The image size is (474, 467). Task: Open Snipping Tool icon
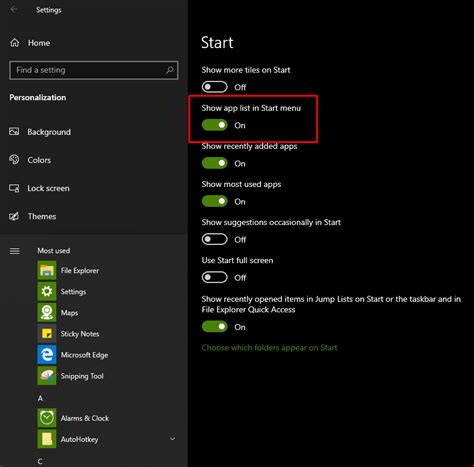point(47,376)
